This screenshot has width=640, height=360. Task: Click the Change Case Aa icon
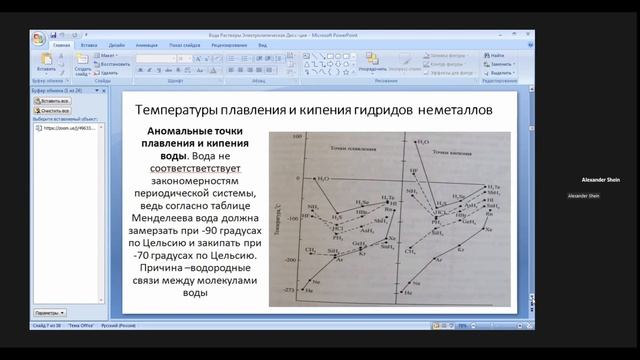[200, 70]
